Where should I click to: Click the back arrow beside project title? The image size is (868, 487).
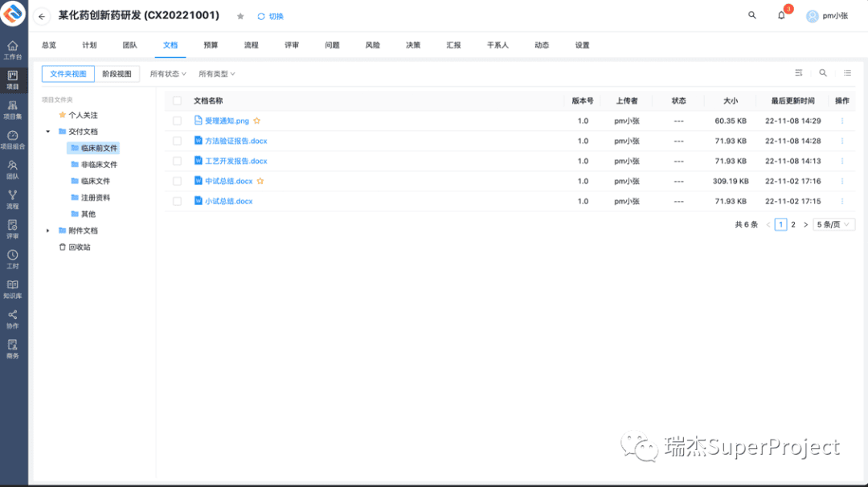42,17
